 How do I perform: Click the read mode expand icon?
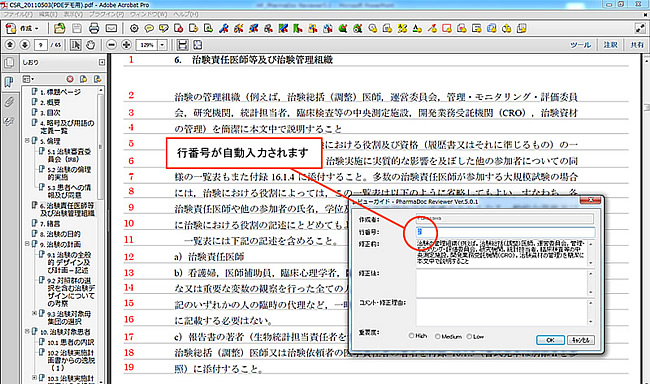[640, 28]
